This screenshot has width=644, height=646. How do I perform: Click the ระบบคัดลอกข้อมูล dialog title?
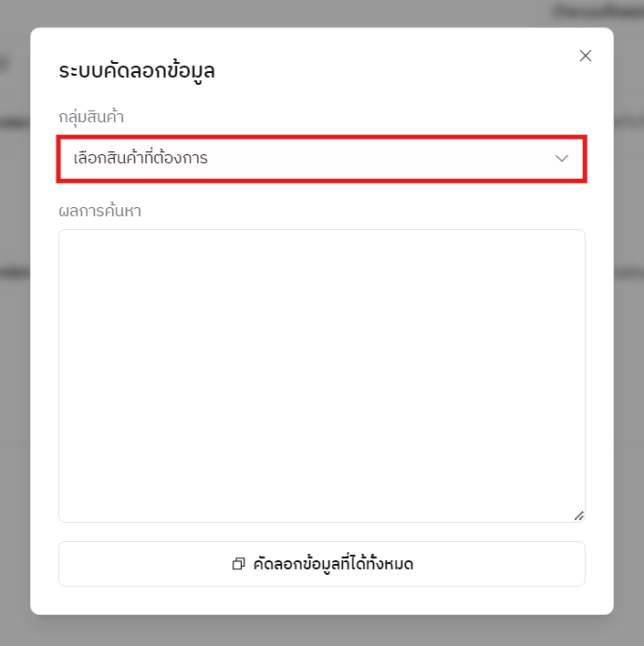(x=137, y=70)
